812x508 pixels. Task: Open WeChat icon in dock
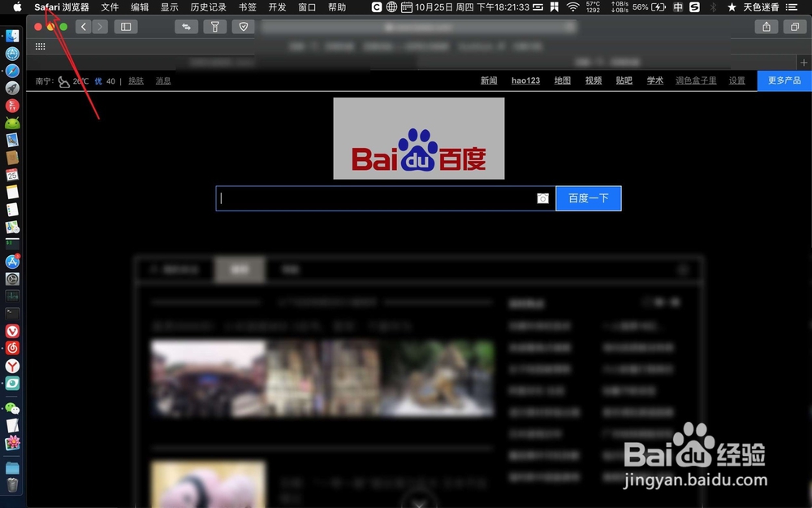click(x=12, y=409)
